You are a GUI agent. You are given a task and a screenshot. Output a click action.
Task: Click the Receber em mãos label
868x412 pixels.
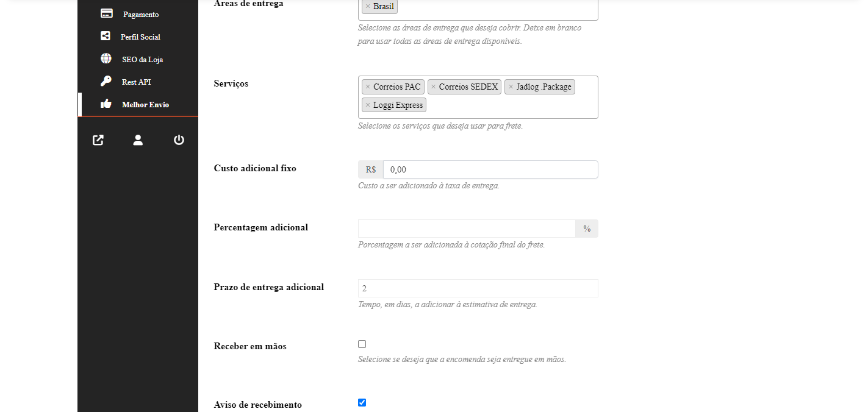(x=250, y=346)
